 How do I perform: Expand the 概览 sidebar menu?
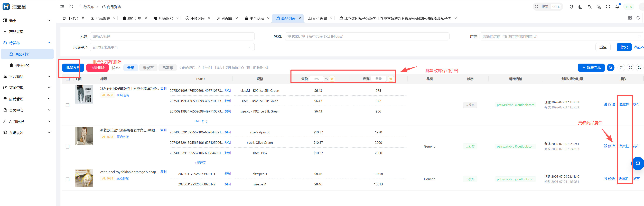tap(27, 21)
